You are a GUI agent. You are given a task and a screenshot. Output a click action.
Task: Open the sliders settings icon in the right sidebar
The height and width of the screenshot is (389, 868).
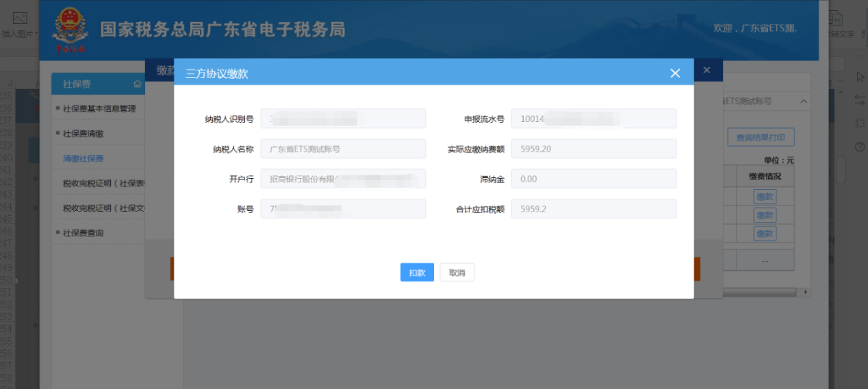coord(860,100)
